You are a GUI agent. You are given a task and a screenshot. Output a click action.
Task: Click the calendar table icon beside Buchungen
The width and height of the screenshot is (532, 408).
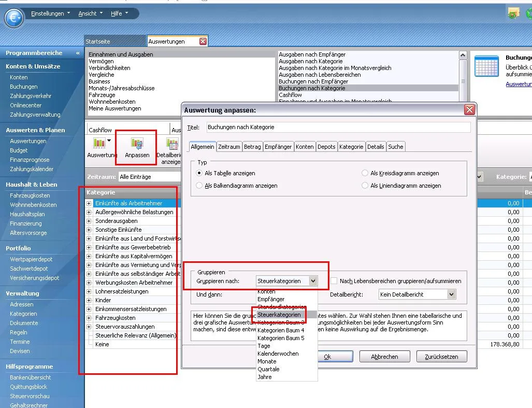point(486,66)
